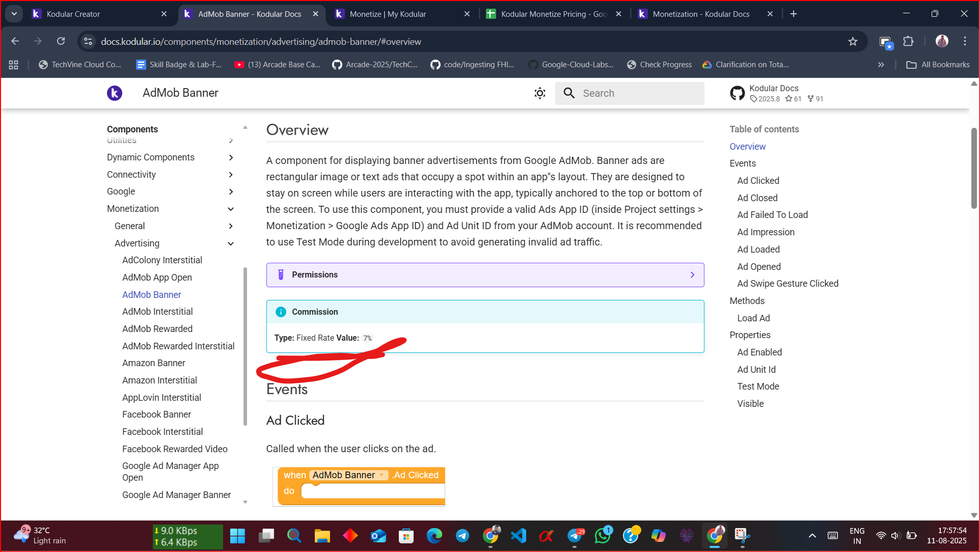Open TechVine Cloud bookmark
The height and width of the screenshot is (552, 980).
pyautogui.click(x=80, y=65)
